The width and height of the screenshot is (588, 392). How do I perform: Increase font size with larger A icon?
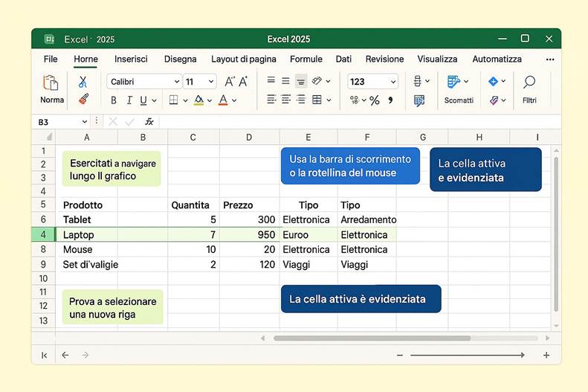point(230,81)
